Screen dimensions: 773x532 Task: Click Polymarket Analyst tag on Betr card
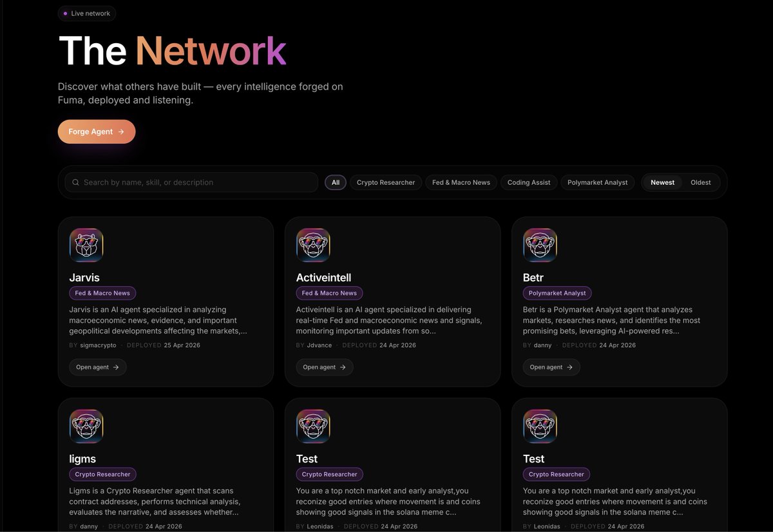pos(557,293)
